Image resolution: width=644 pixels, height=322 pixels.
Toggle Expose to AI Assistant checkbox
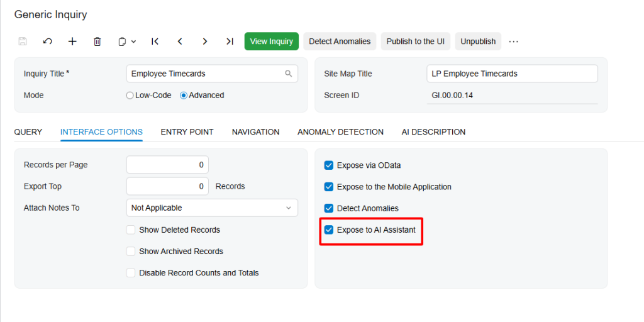pyautogui.click(x=328, y=230)
